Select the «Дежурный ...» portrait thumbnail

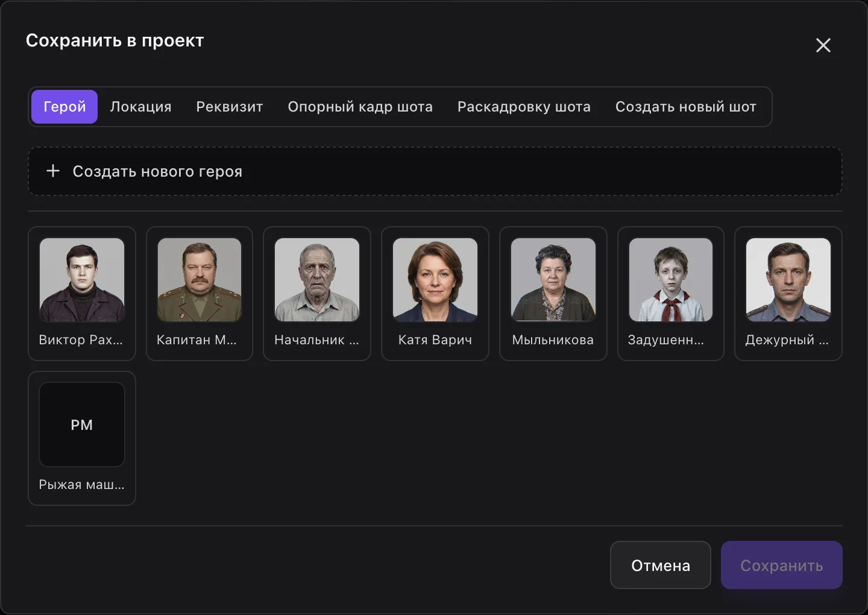[x=788, y=280]
